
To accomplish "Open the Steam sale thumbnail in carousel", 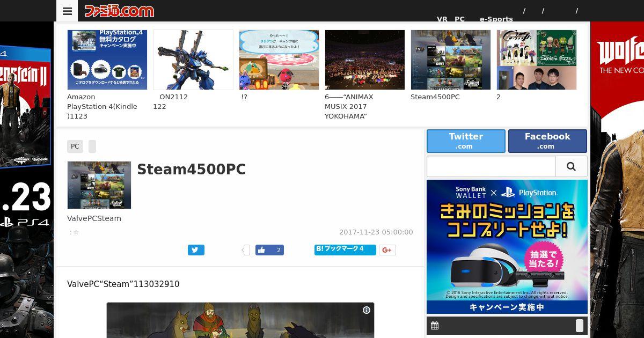I will (451, 60).
